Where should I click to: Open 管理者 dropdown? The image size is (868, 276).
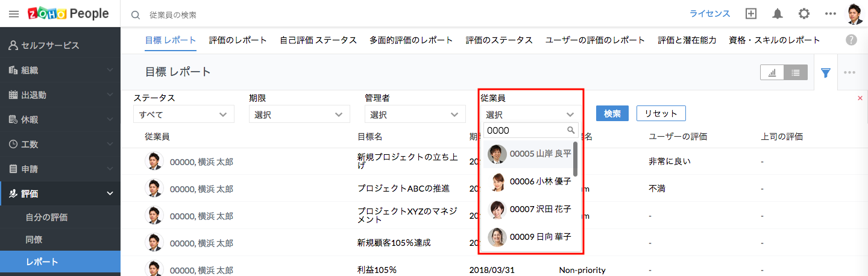pos(415,114)
